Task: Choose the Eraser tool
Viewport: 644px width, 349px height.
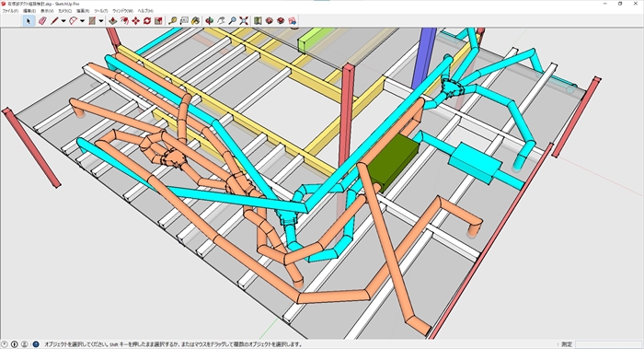Action: tap(42, 20)
